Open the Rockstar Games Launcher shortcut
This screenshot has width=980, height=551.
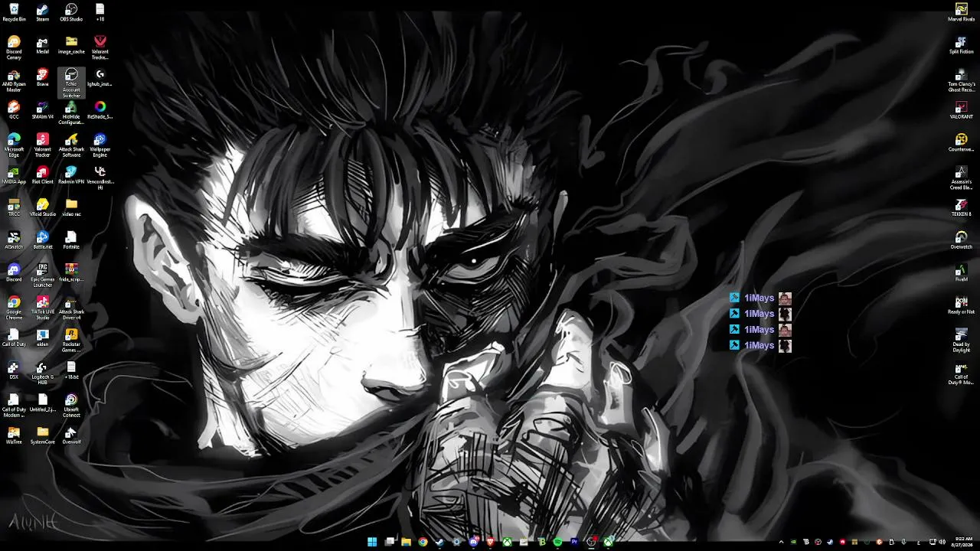[71, 341]
